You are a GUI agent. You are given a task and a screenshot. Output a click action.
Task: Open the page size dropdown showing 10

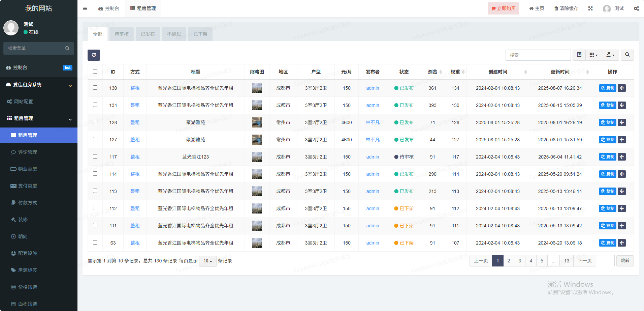coord(207,261)
